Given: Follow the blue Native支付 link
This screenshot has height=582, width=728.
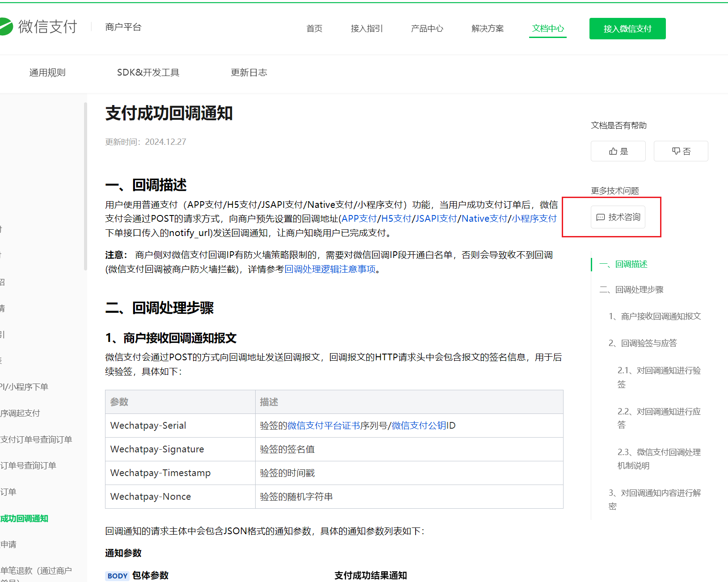Looking at the screenshot, I should click(x=484, y=219).
